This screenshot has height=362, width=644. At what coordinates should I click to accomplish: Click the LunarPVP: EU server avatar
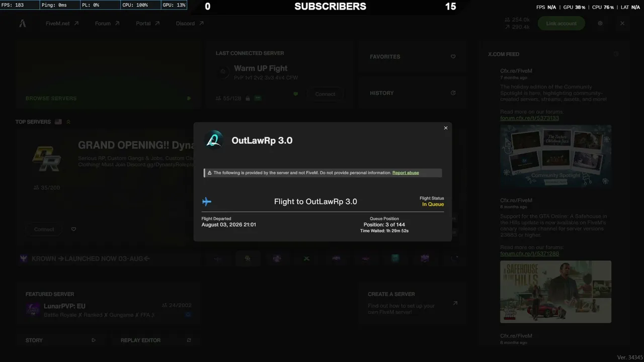click(33, 309)
